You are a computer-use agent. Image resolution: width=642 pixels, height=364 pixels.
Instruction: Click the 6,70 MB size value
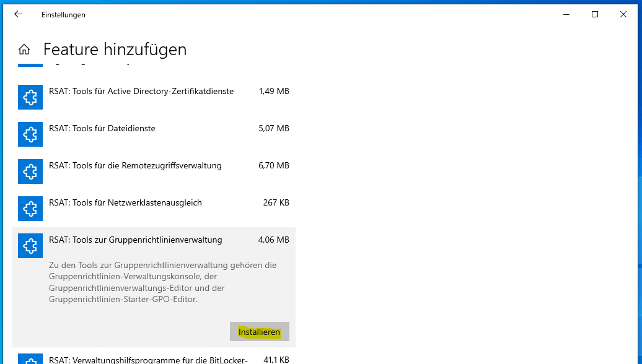pyautogui.click(x=274, y=166)
